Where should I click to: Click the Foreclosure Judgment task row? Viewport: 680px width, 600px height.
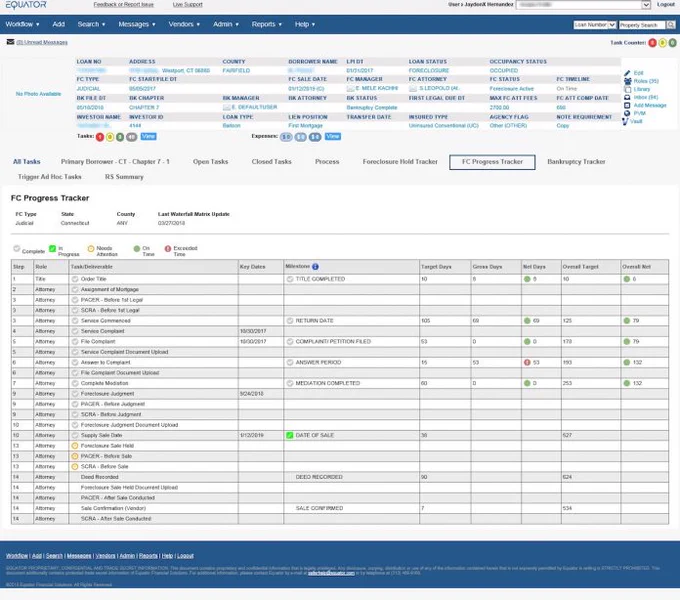[x=340, y=394]
